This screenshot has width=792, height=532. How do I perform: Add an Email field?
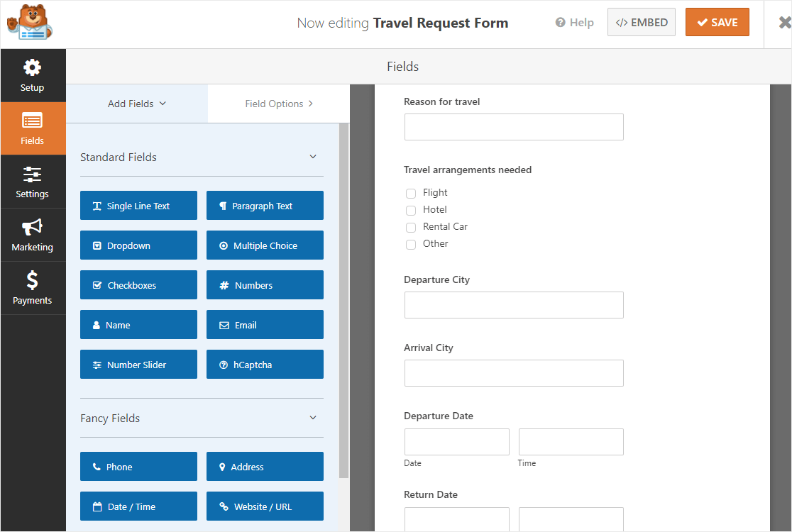tap(265, 325)
